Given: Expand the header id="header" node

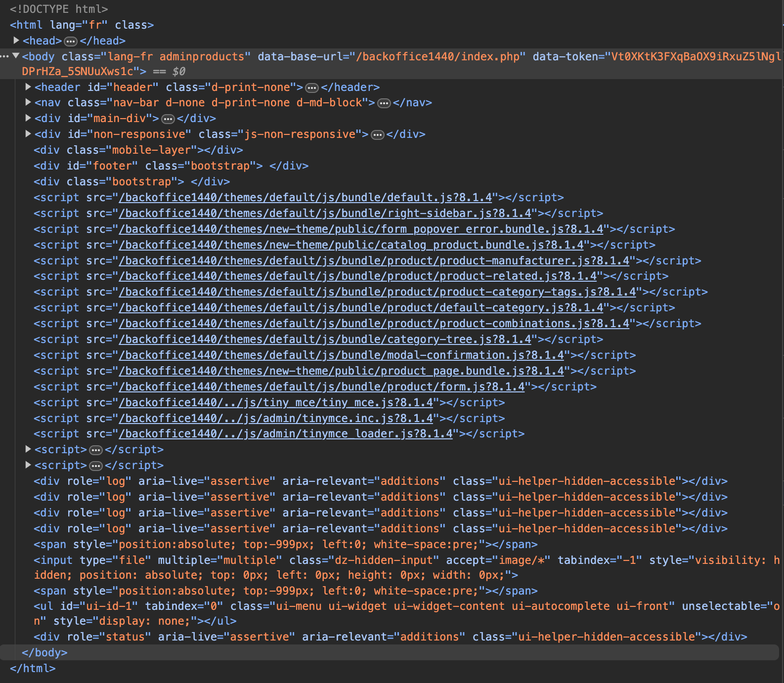Looking at the screenshot, I should (28, 87).
